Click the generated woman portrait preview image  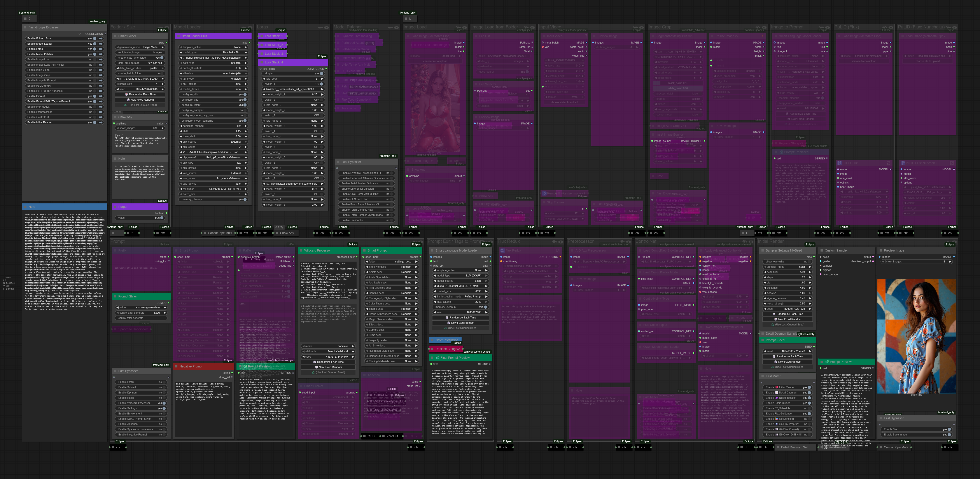point(917,336)
